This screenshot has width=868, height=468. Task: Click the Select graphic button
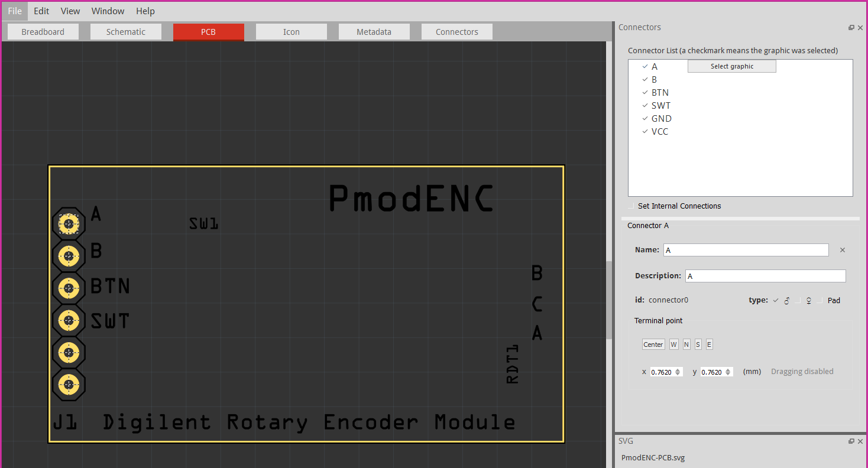(x=731, y=66)
